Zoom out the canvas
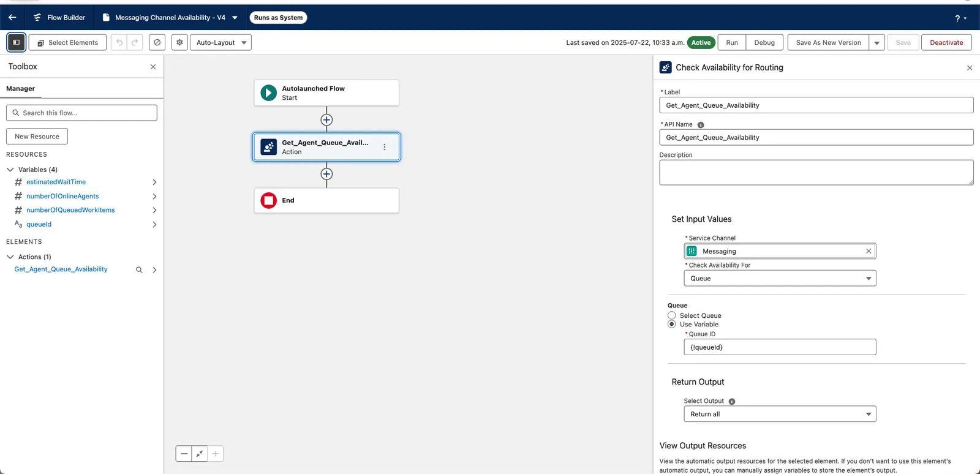This screenshot has width=980, height=474. (184, 454)
